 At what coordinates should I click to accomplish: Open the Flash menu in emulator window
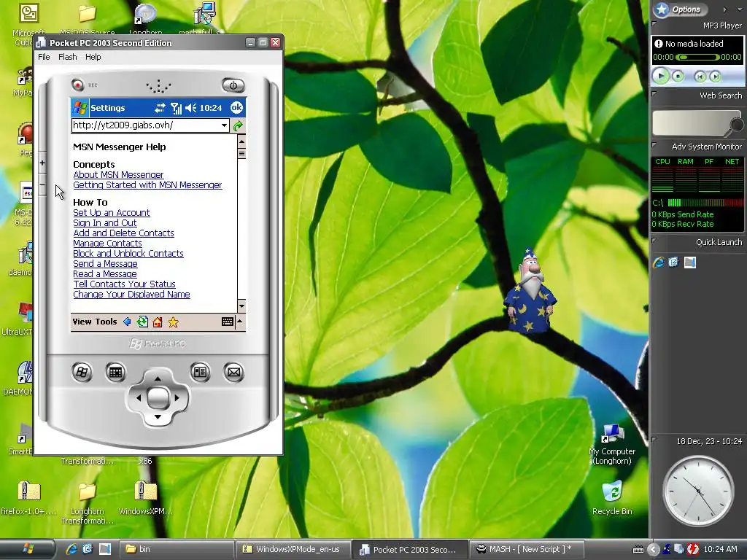68,57
